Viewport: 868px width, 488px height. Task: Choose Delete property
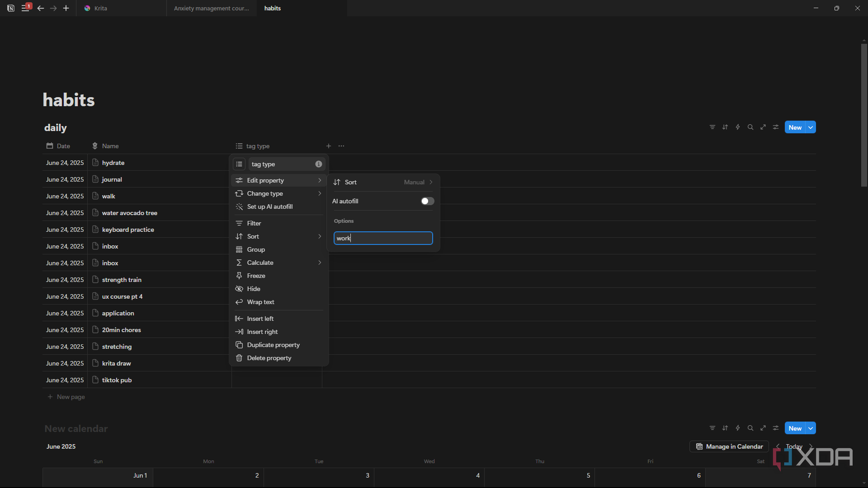point(279,358)
